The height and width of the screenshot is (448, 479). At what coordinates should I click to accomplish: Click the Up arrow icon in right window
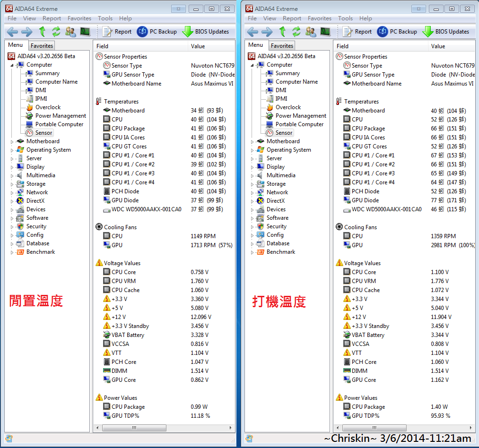(282, 32)
